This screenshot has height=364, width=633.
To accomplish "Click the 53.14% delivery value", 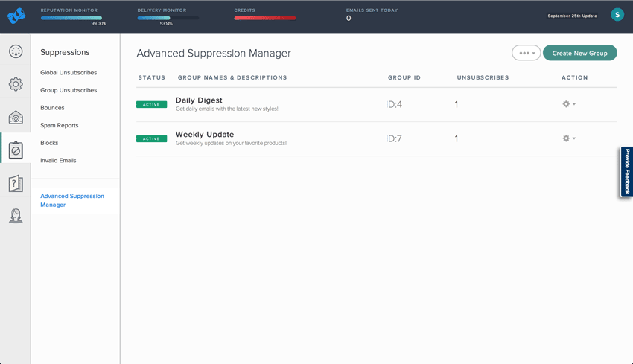I will [x=166, y=24].
